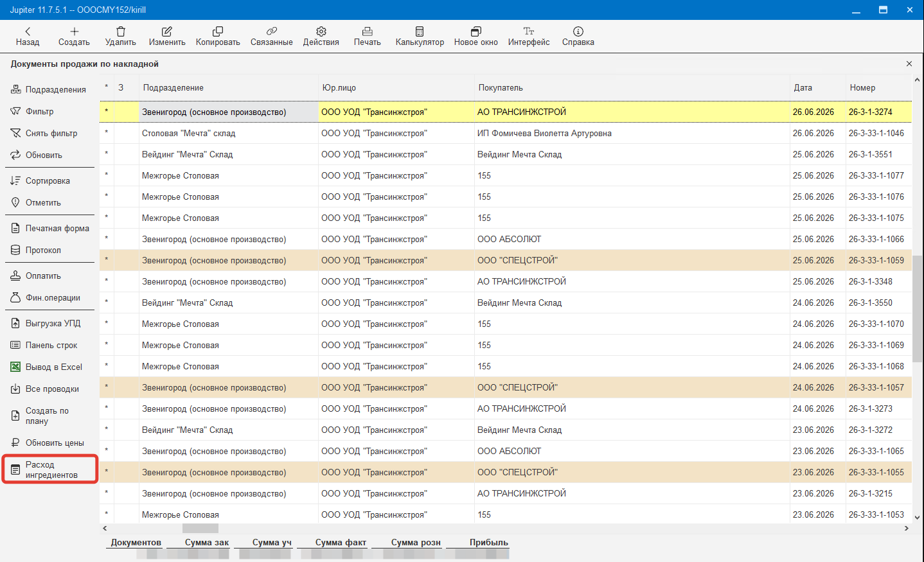
Task: Open Подразделения in the sidebar
Action: point(49,89)
